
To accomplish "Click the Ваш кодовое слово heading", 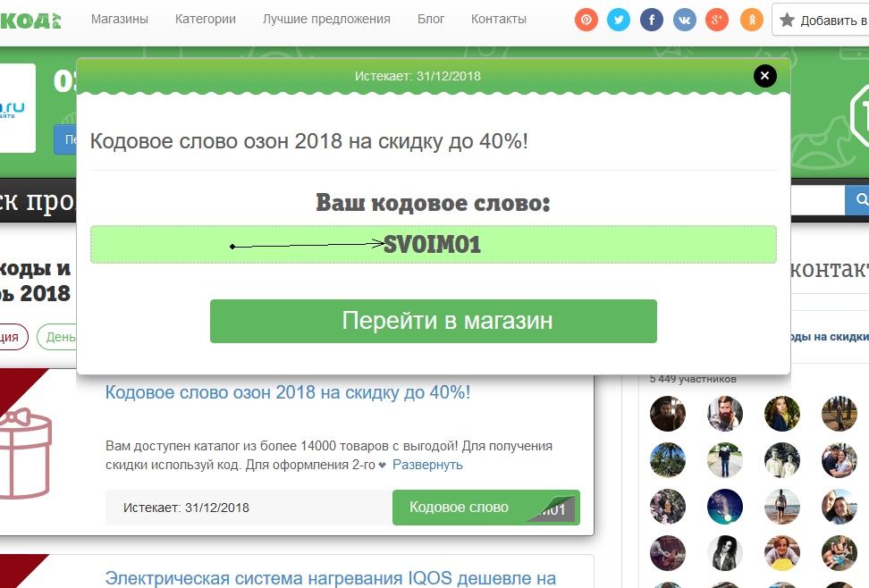I will (434, 202).
